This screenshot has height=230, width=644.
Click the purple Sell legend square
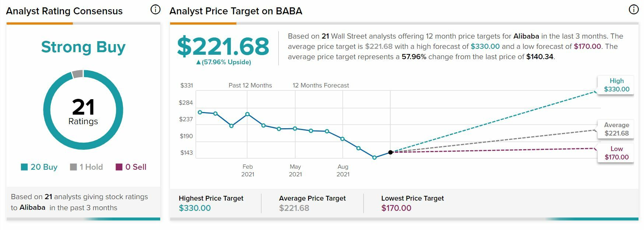(x=119, y=167)
